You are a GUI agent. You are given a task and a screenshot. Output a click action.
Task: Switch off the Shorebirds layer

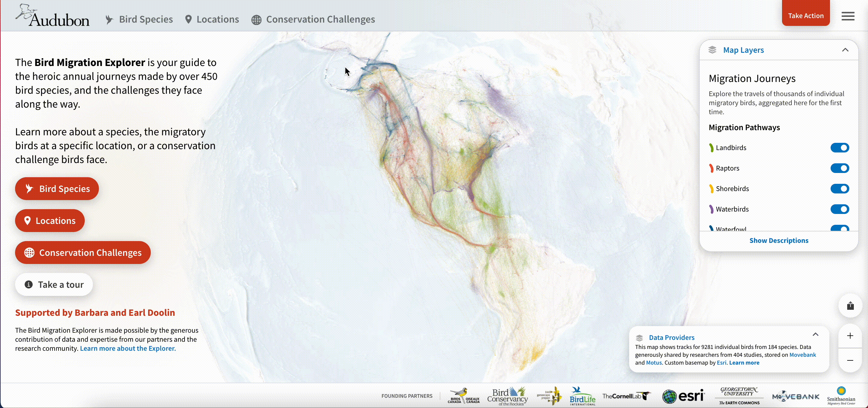tap(839, 189)
